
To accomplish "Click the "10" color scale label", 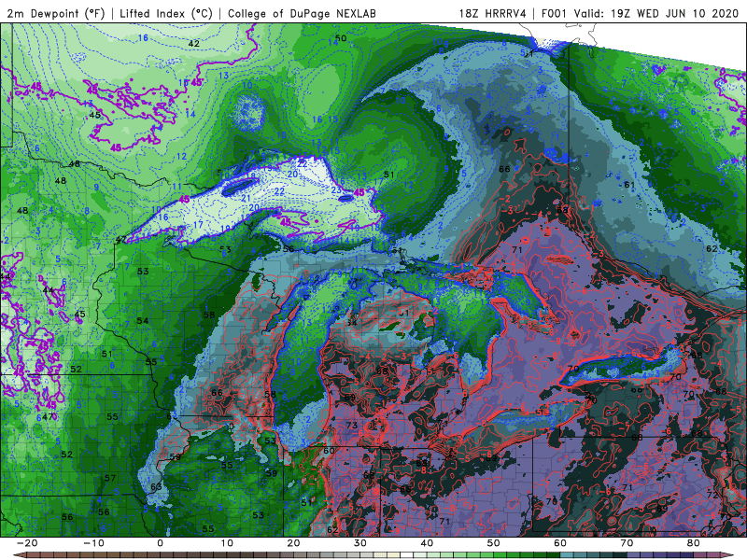I will click(227, 543).
